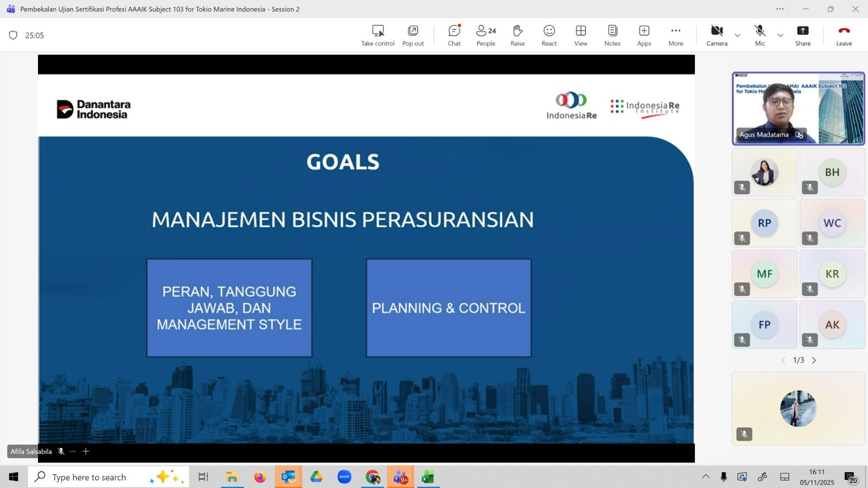This screenshot has width=868, height=488.
Task: Show the People participant list
Action: [x=486, y=35]
